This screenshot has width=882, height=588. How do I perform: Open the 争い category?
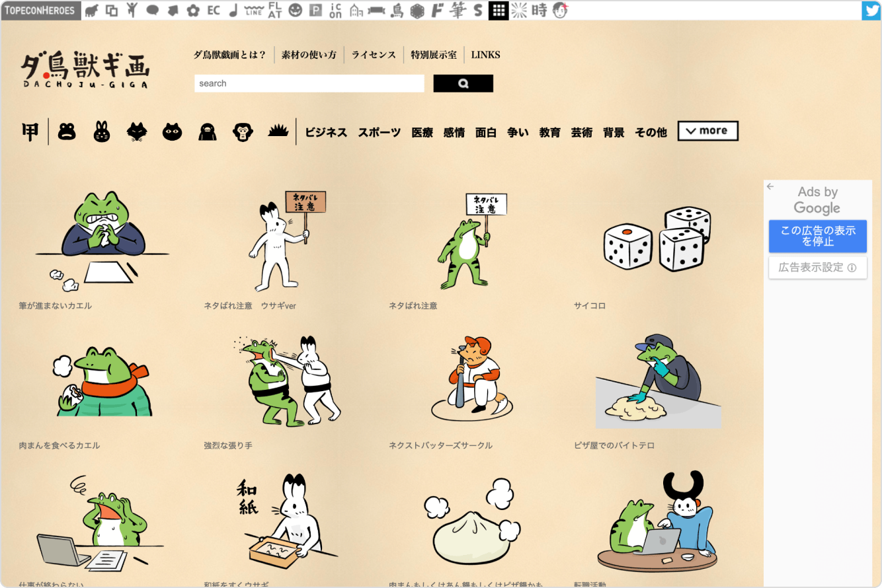click(x=518, y=132)
